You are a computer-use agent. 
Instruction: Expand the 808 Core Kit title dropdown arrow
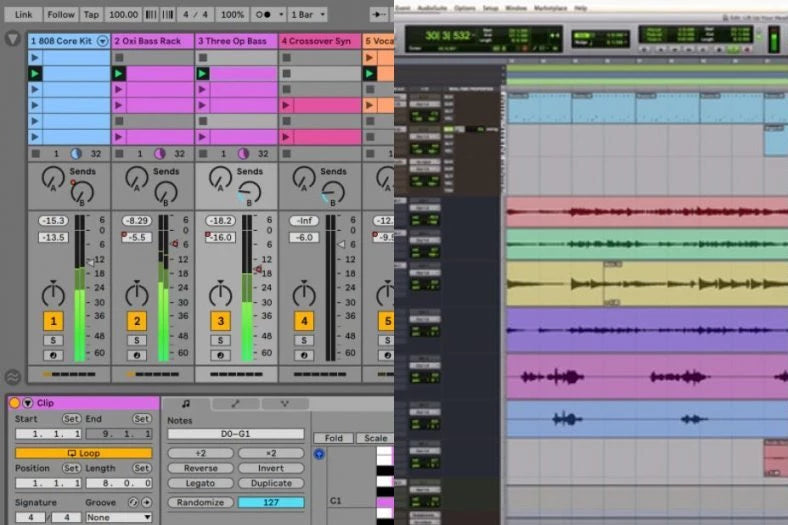click(102, 41)
